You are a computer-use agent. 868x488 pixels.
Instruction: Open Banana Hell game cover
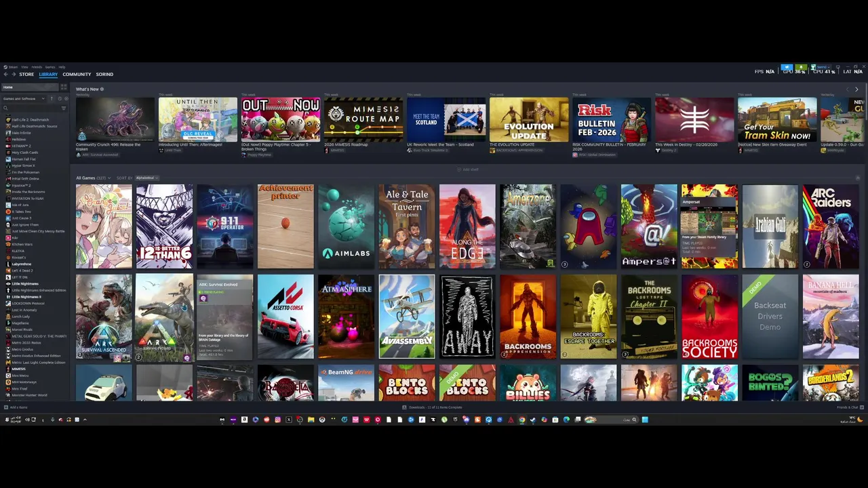831,317
